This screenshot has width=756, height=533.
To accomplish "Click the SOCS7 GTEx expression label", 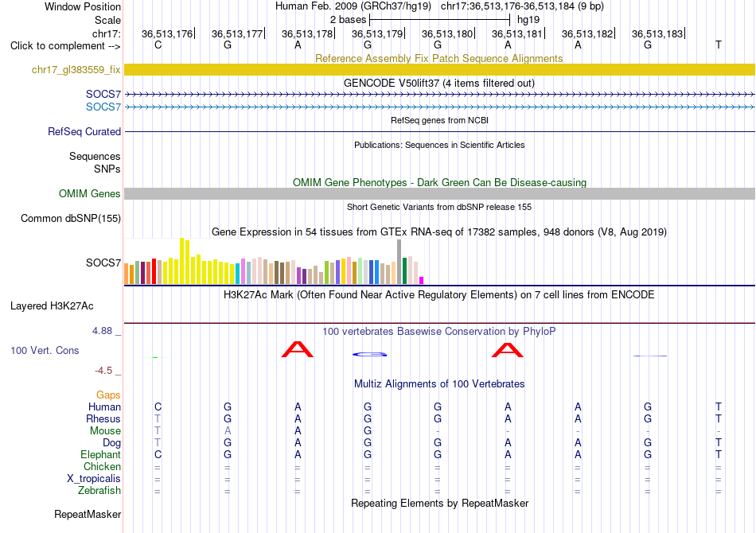I will pyautogui.click(x=103, y=263).
